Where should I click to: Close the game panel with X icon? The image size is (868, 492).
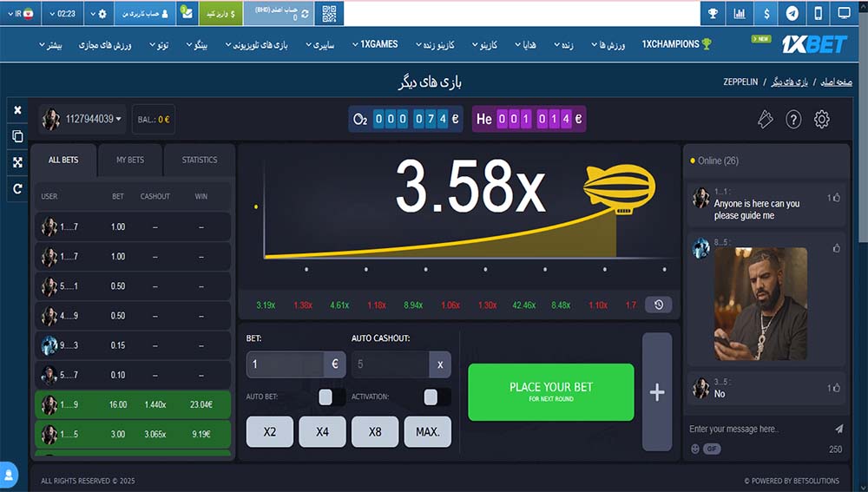(x=17, y=110)
